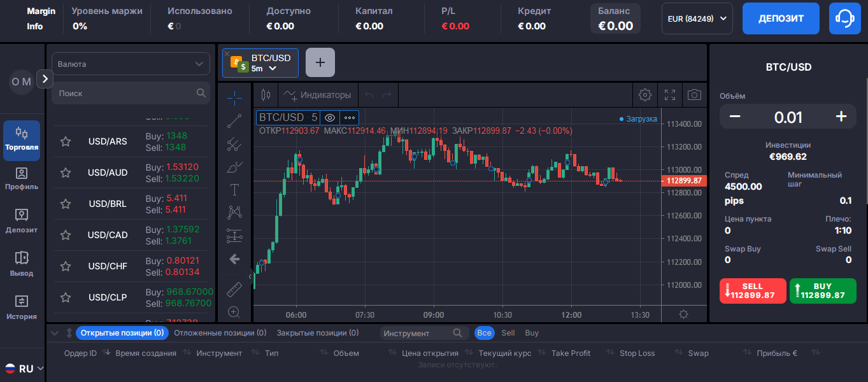Enter fullscreen chart mode
The height and width of the screenshot is (382, 868).
click(x=670, y=95)
